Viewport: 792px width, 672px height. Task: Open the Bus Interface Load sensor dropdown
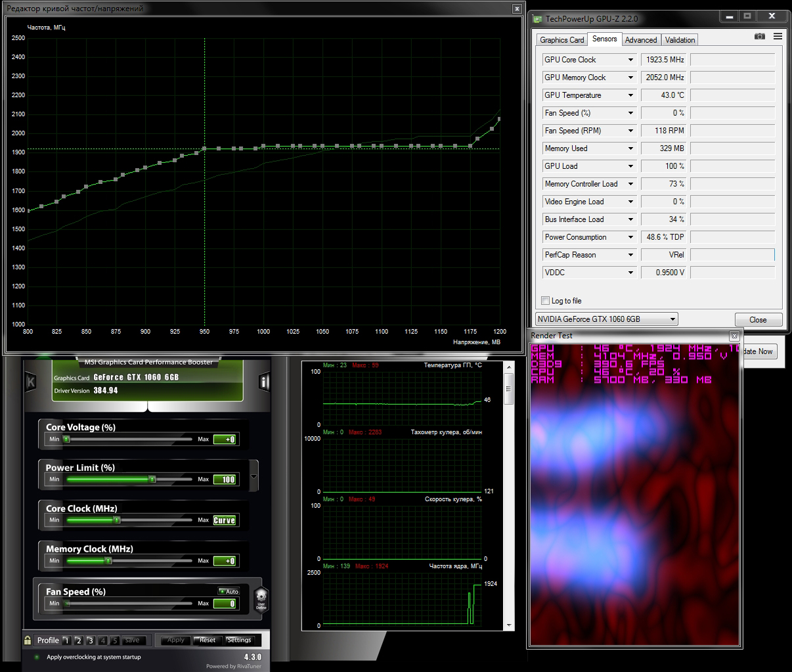click(x=630, y=219)
